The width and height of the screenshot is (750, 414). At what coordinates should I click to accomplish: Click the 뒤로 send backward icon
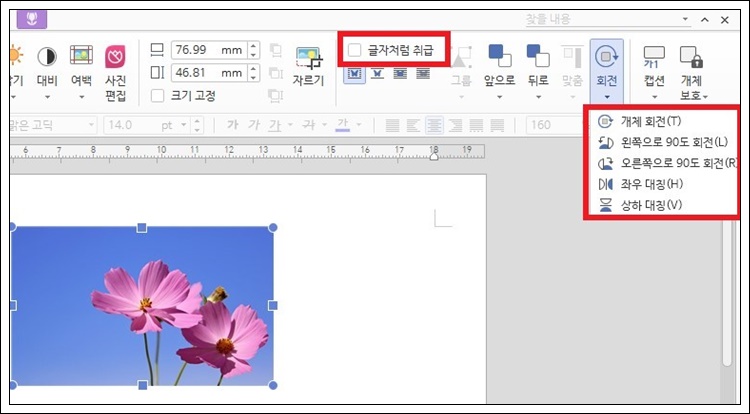[538, 55]
